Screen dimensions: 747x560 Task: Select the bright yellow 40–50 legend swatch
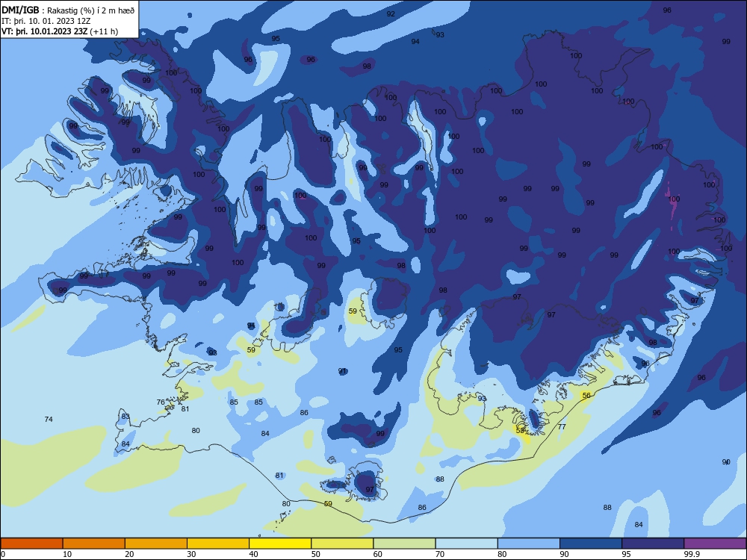tap(280, 544)
